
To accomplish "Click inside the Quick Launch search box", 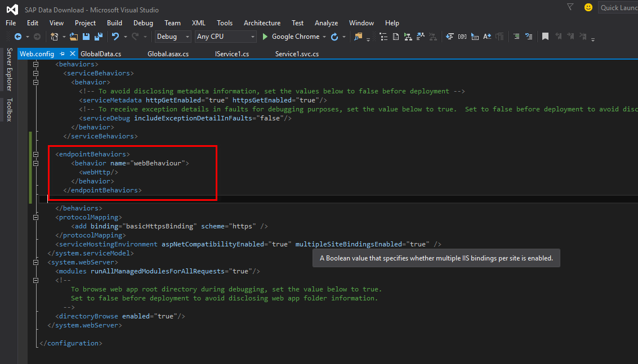I will point(619,7).
